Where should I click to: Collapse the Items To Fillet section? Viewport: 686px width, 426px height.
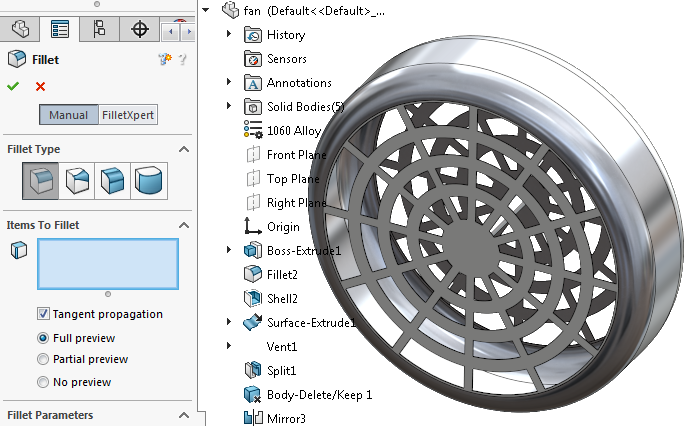pyautogui.click(x=184, y=225)
